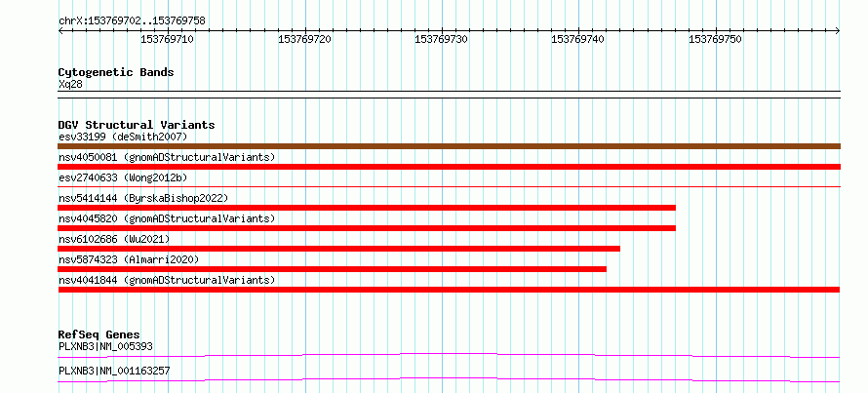Open the DGV Structural Variants track heading
The image size is (868, 393).
(x=137, y=125)
